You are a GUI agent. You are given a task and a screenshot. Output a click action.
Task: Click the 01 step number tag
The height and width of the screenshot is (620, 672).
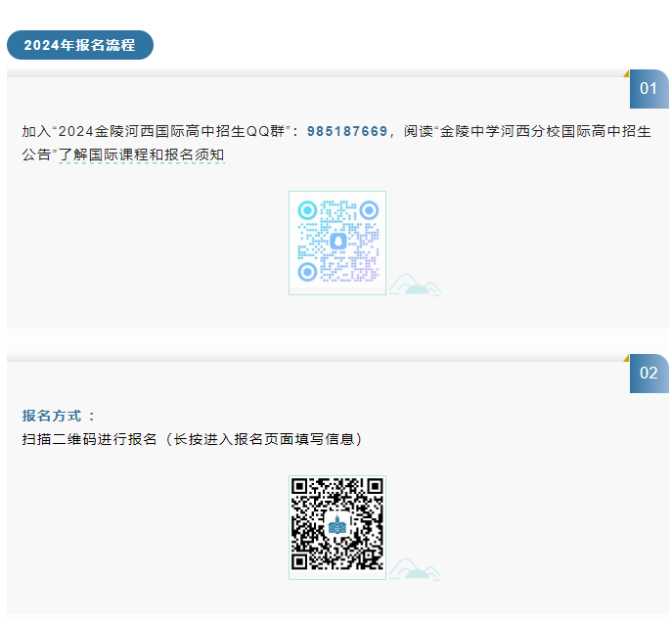[649, 89]
